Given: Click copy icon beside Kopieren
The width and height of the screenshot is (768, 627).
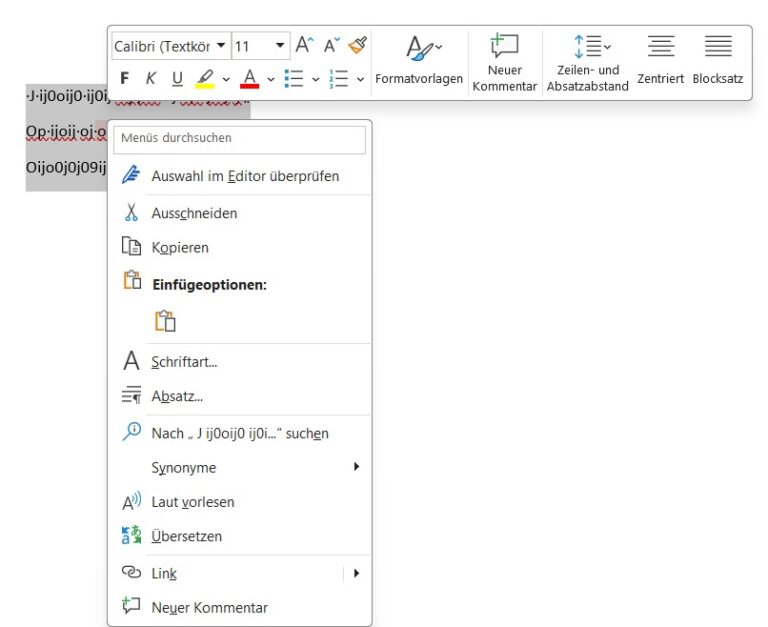Looking at the screenshot, I should pos(131,246).
